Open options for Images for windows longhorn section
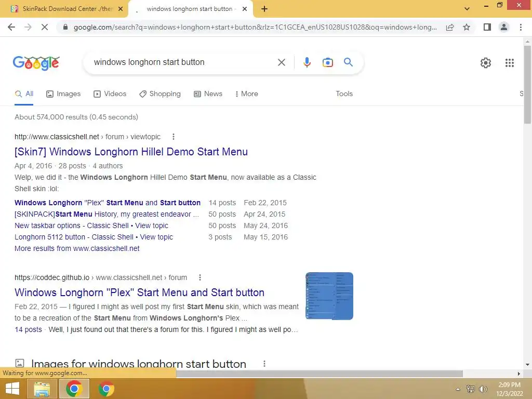Screen dimensions: 532x399 click(x=264, y=364)
